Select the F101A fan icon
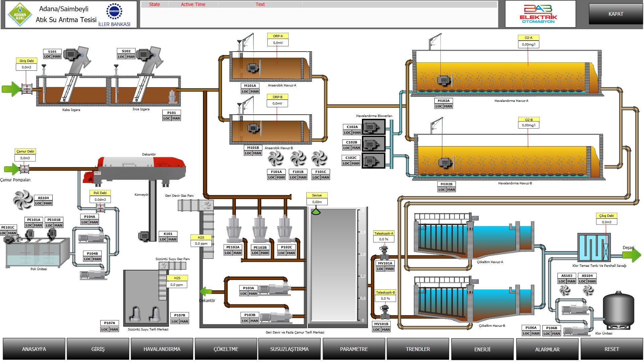Viewport: 644px width, 362px height. [x=276, y=158]
